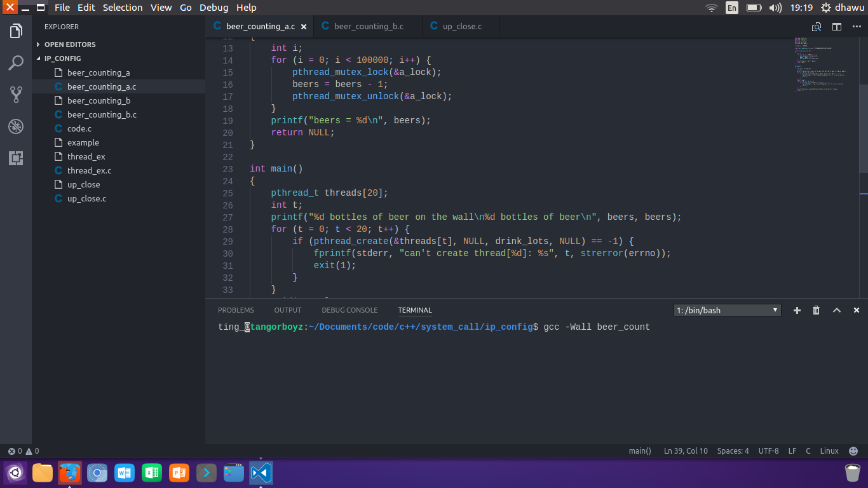
Task: Open the Search panel icon
Action: (x=16, y=63)
